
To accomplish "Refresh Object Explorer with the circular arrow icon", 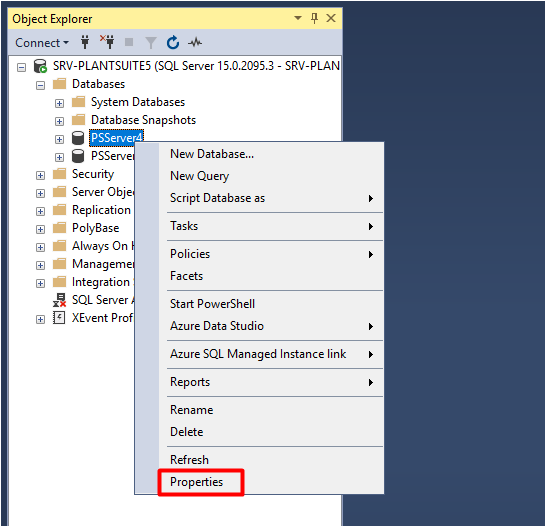I will point(173,42).
